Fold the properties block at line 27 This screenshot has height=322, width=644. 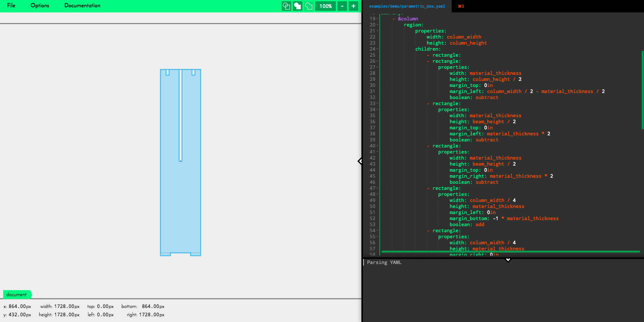pyautogui.click(x=378, y=67)
